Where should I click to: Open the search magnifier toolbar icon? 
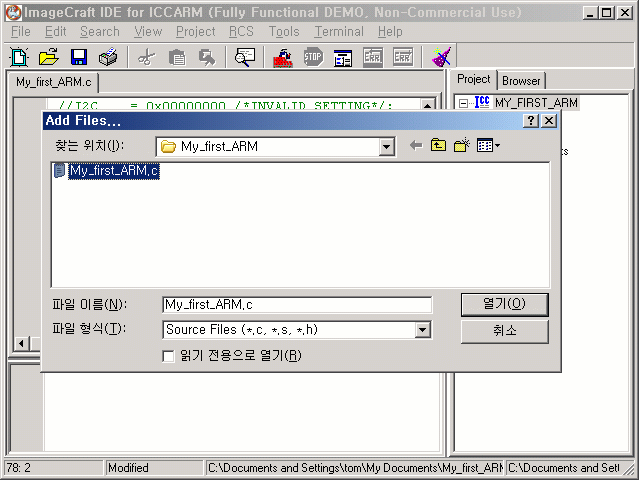point(245,57)
